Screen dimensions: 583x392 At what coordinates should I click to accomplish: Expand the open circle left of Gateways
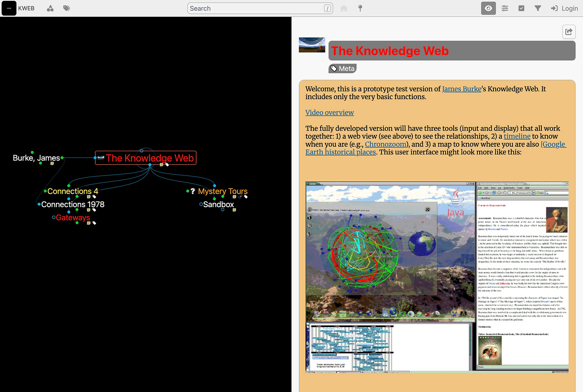point(54,218)
